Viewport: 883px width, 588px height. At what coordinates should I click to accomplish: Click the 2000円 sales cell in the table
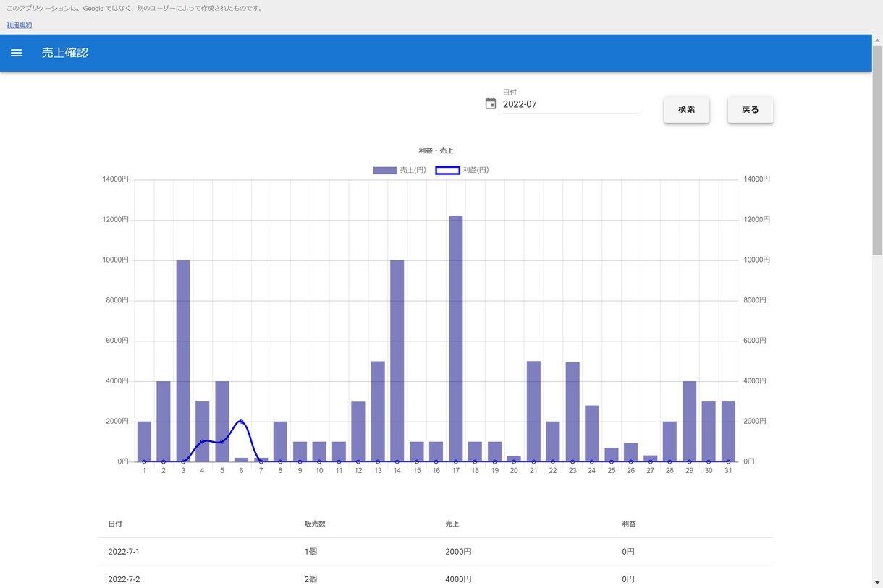[458, 552]
